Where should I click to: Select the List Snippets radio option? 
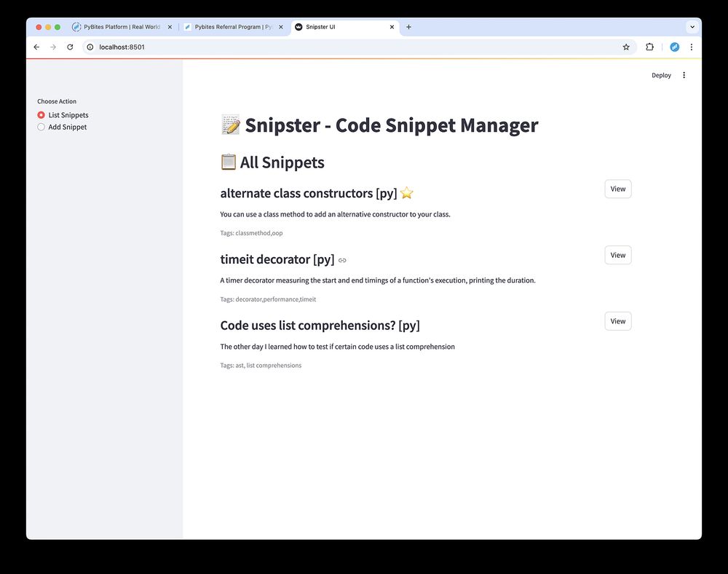click(x=63, y=114)
